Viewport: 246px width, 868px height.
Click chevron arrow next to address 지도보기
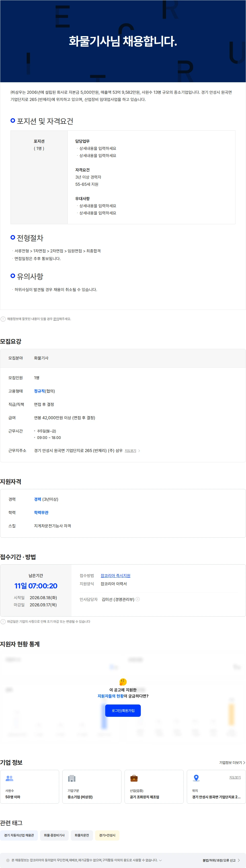pos(139,451)
